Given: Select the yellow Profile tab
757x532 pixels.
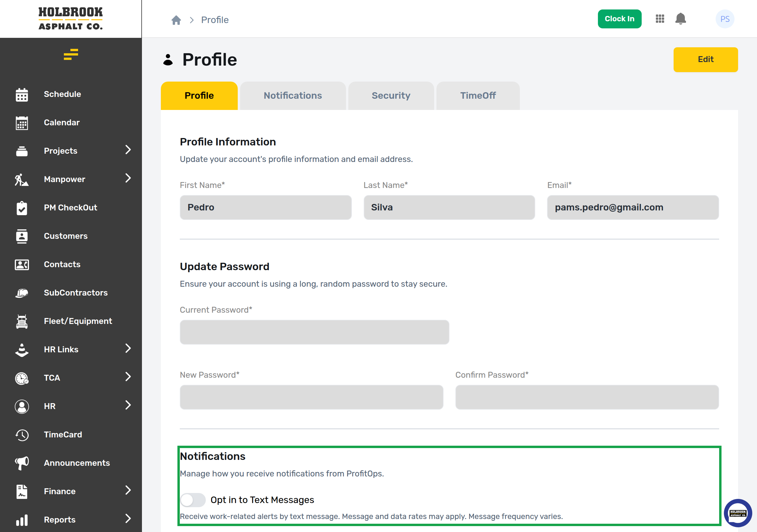Looking at the screenshot, I should 199,95.
